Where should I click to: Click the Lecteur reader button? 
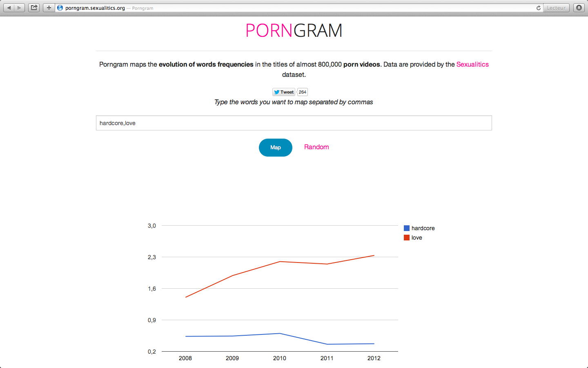[556, 8]
